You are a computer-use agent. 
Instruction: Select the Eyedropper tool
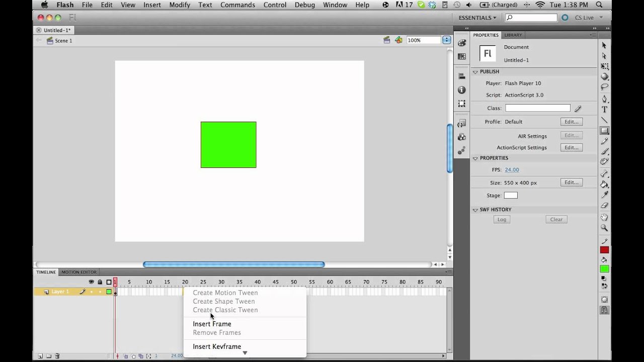tap(604, 195)
